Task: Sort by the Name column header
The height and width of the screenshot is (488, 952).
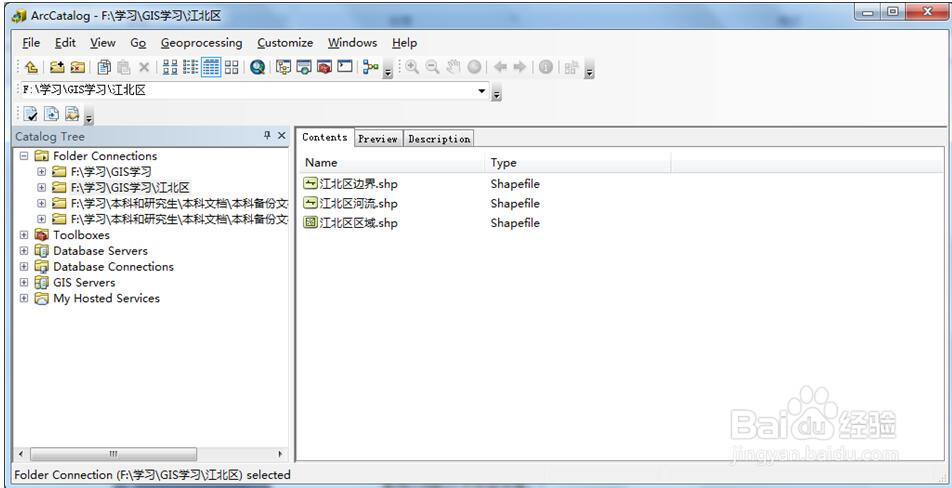Action: click(x=392, y=163)
